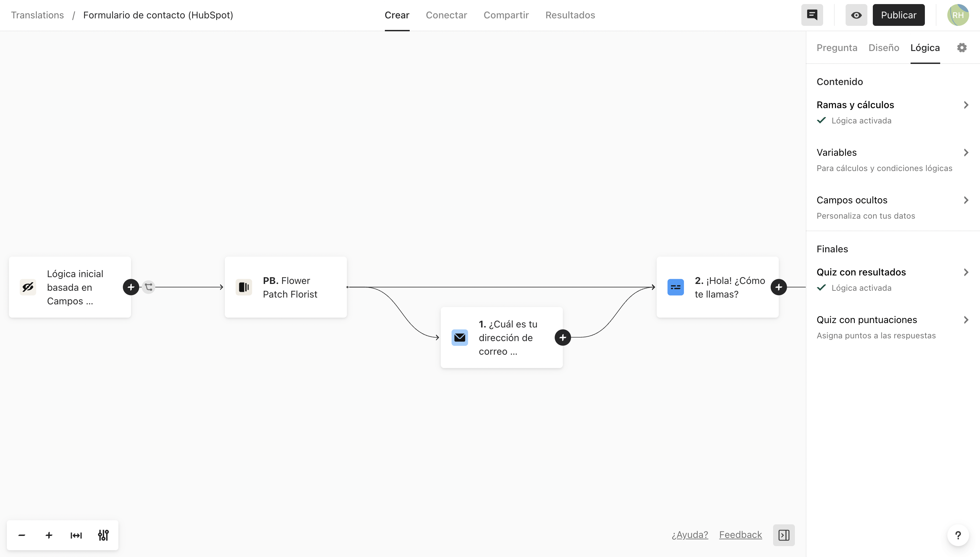This screenshot has height=557, width=980.
Task: Switch to the Crear tab
Action: 397,15
